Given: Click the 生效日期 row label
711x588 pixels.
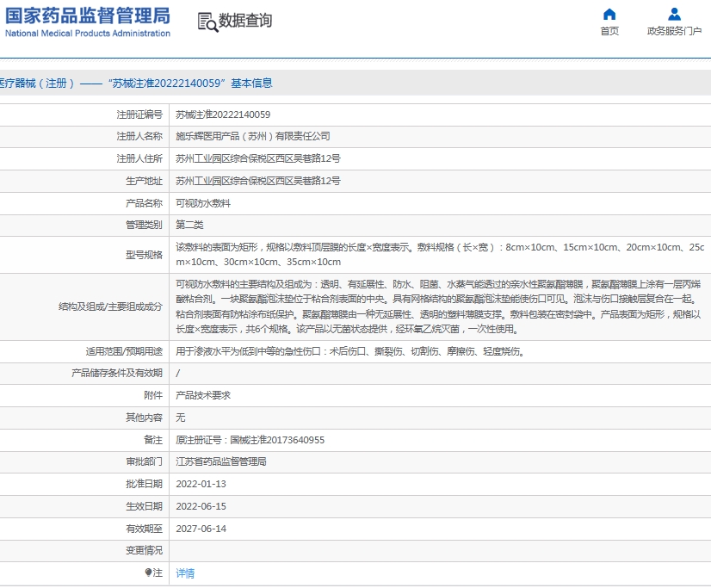Looking at the screenshot, I should pyautogui.click(x=144, y=506).
